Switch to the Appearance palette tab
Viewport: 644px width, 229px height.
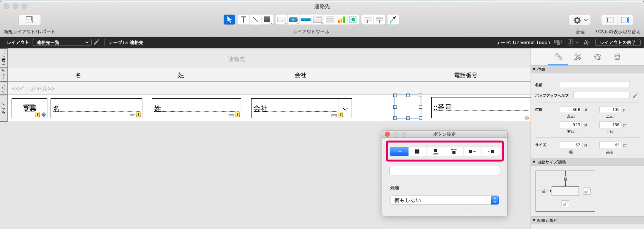(x=598, y=57)
